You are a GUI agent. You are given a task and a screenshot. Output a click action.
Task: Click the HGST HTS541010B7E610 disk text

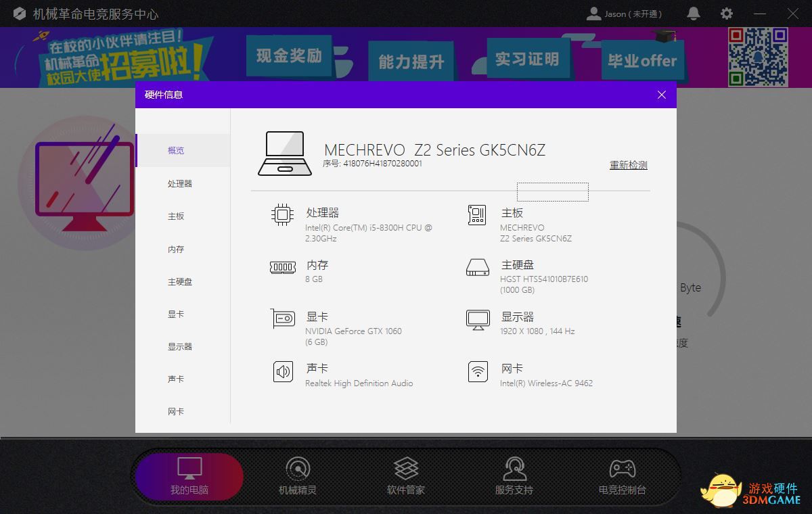[x=544, y=285]
